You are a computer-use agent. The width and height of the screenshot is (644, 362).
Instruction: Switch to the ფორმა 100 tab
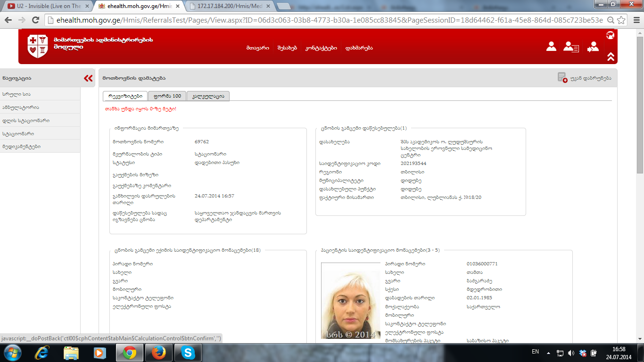coord(167,96)
